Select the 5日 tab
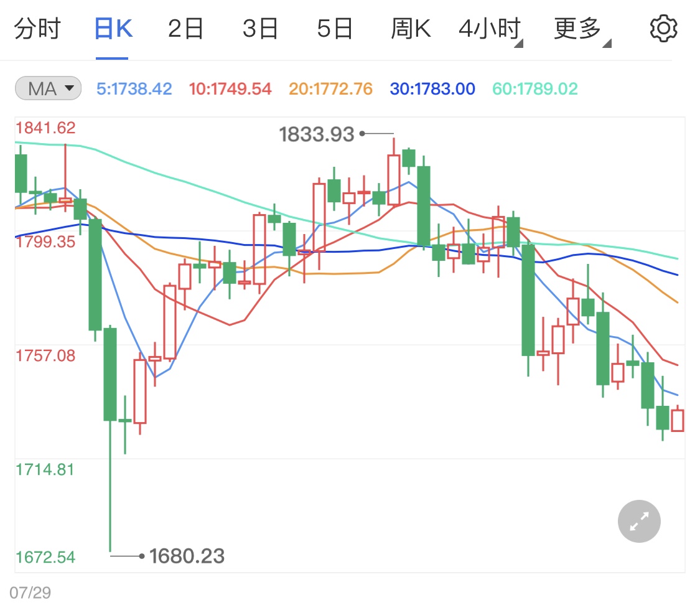This screenshot has height=615, width=700. (x=335, y=27)
